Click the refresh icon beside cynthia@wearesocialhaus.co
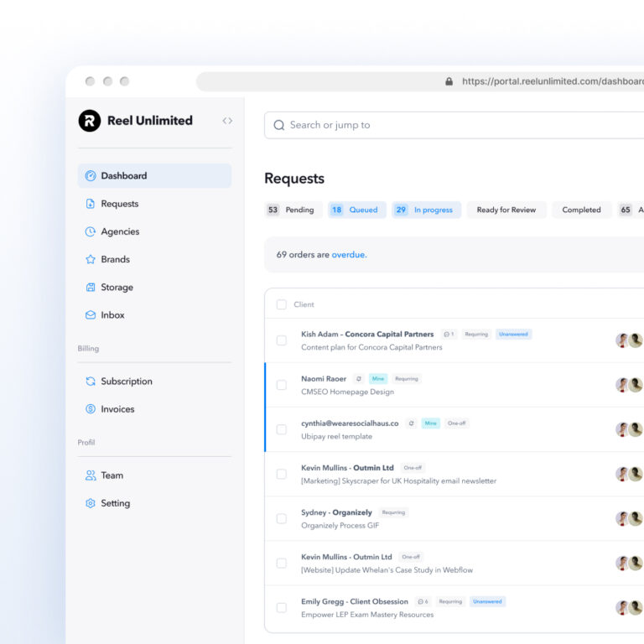This screenshot has height=644, width=644. coord(411,423)
